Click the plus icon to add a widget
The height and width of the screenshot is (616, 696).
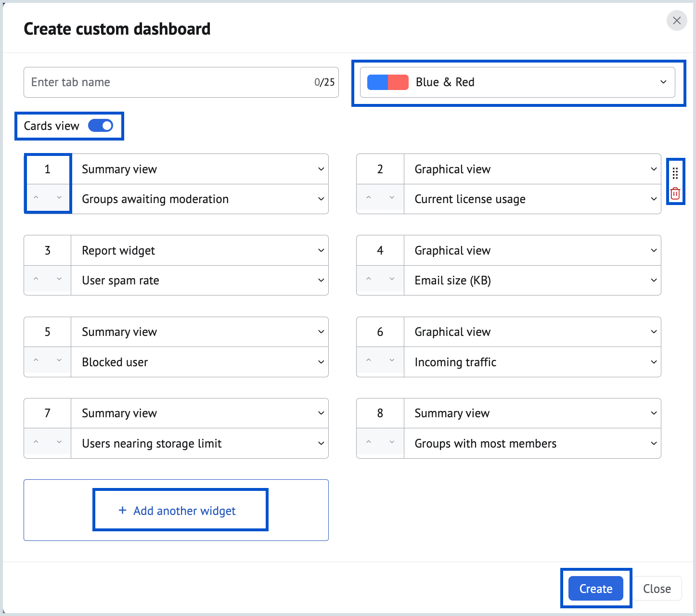coord(122,510)
